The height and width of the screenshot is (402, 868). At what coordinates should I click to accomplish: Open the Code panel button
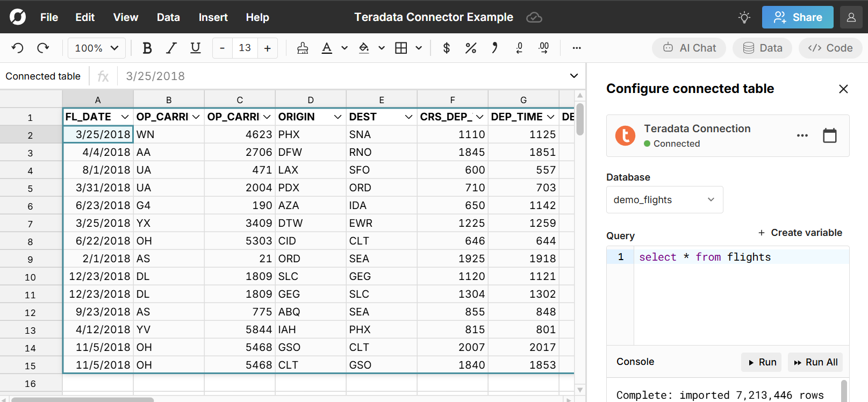[x=830, y=48]
